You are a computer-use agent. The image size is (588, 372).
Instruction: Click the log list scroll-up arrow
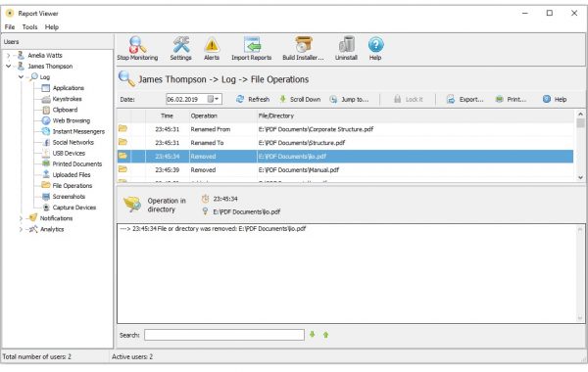[x=580, y=114]
